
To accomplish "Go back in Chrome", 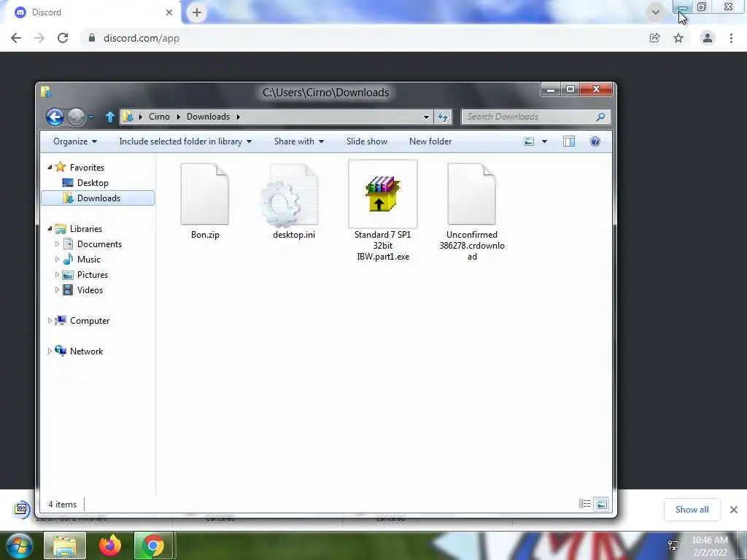I will 16,38.
